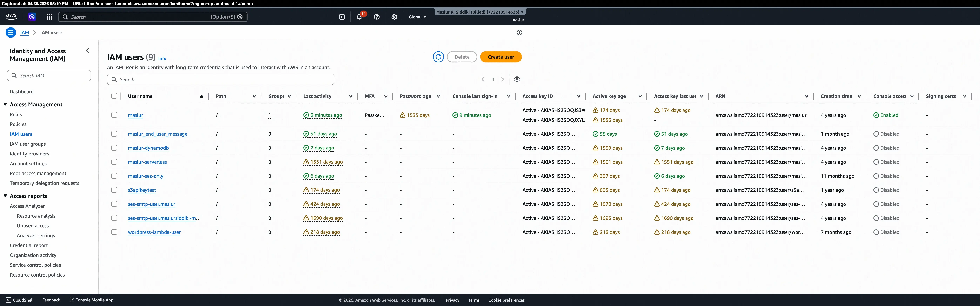Select all users with header checkbox
The image size is (980, 306).
point(114,96)
